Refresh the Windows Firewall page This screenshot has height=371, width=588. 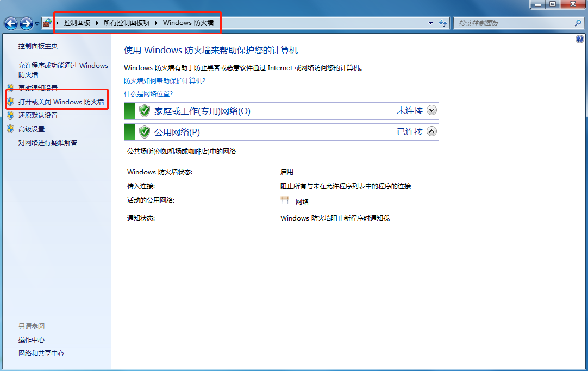[x=443, y=23]
